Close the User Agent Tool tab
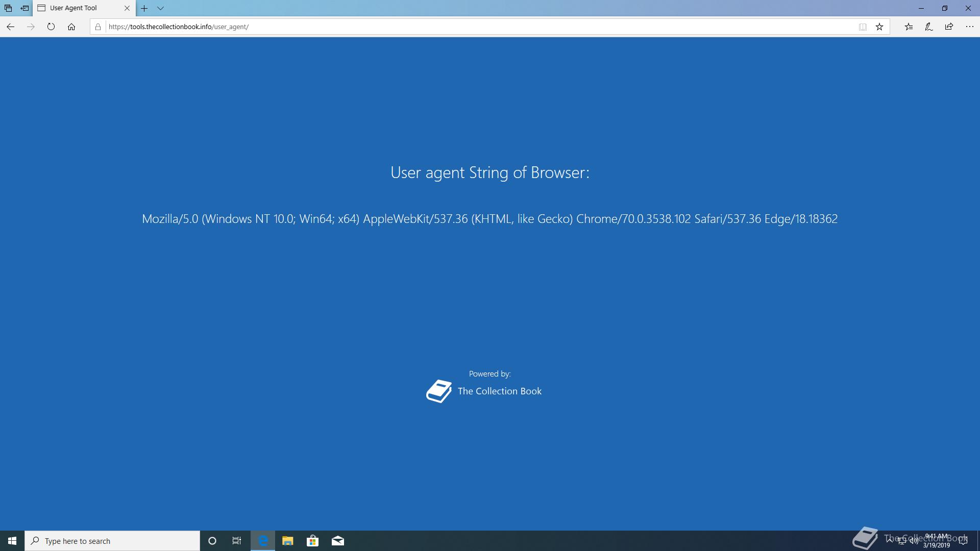Viewport: 980px width, 551px height. click(127, 8)
